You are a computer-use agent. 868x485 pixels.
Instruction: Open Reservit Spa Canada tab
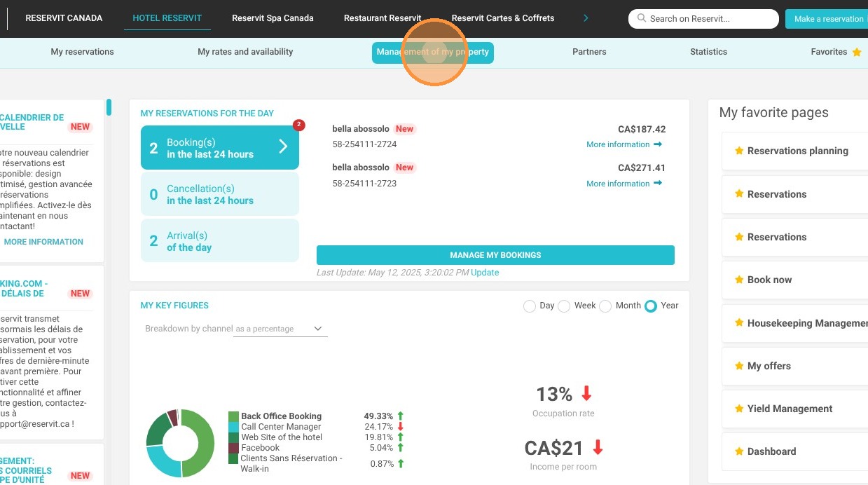[x=273, y=18]
